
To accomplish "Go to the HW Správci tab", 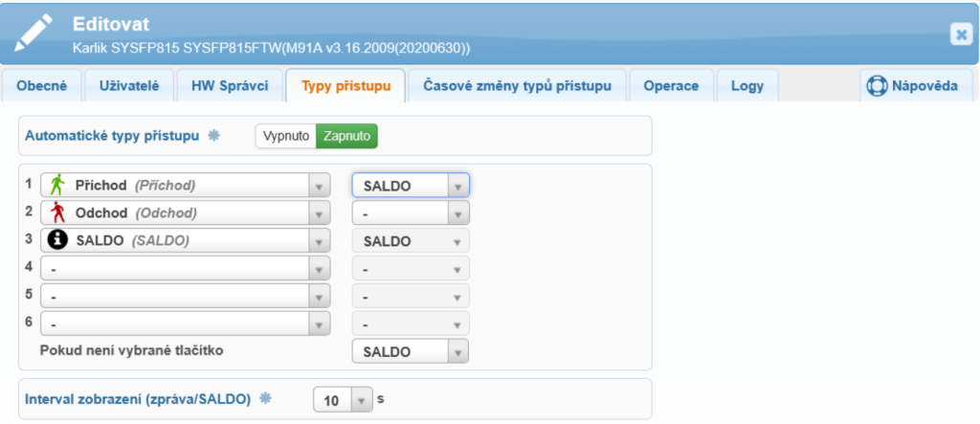I will 230,86.
